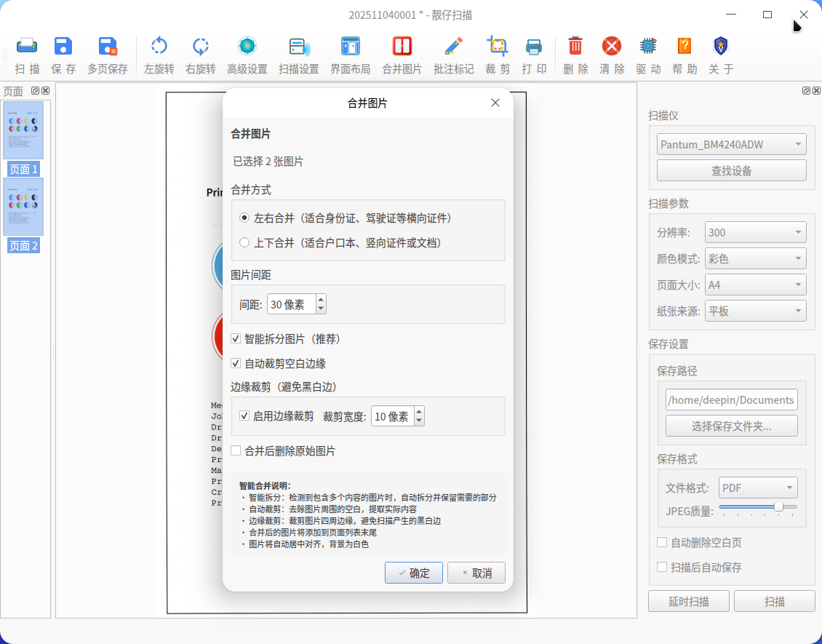Enable 合并后删除原始图片 checkbox
This screenshot has height=644, width=822.
point(236,451)
